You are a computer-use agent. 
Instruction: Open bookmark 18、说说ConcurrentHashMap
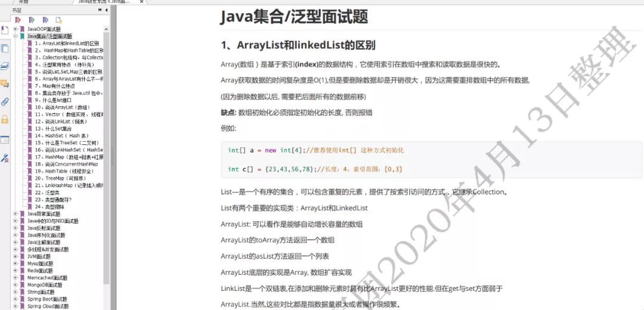coord(66,164)
